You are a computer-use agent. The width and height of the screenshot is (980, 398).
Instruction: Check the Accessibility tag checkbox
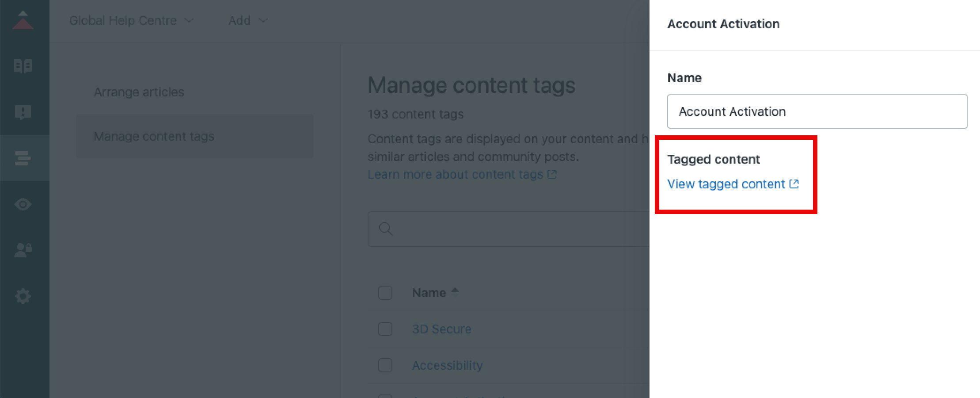(x=385, y=365)
